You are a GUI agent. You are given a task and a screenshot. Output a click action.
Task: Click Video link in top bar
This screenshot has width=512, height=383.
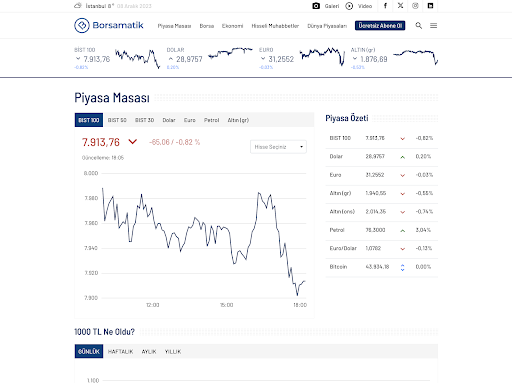(x=365, y=6)
